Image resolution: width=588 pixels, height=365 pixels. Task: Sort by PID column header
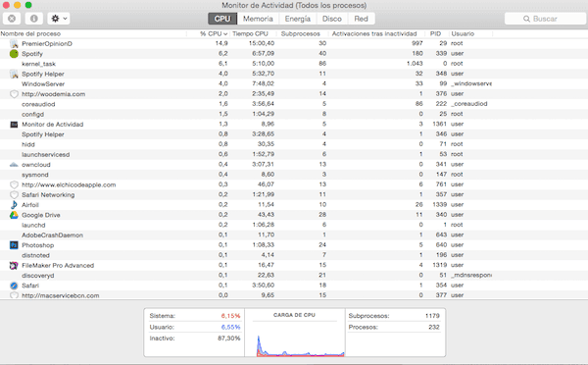[x=435, y=33]
